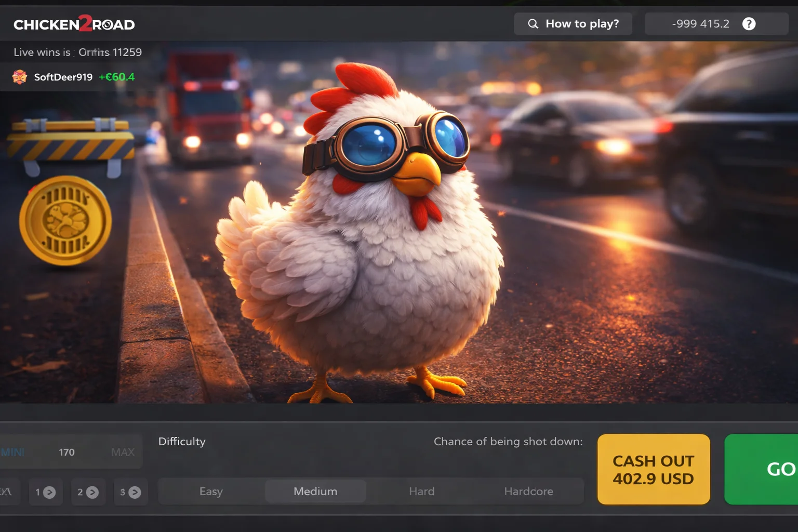Select the Easy difficulty option
The width and height of the screenshot is (798, 532).
coord(211,491)
